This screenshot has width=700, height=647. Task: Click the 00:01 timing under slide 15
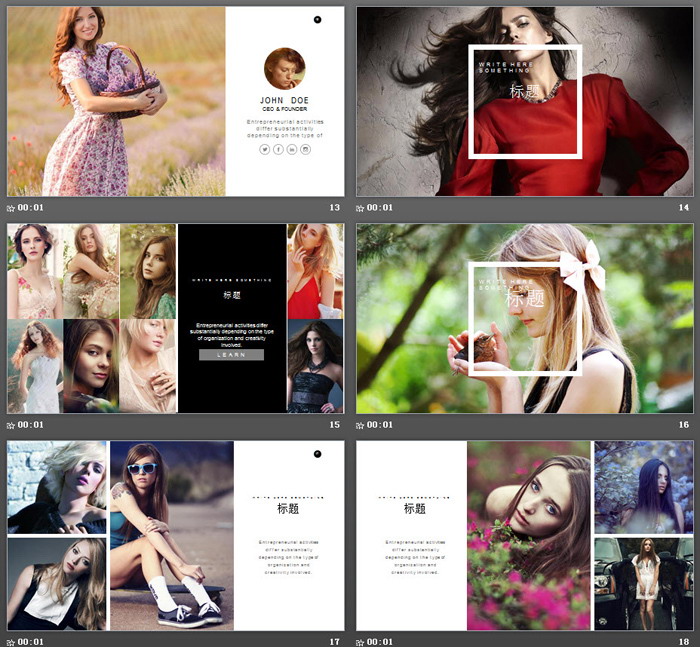[31, 425]
